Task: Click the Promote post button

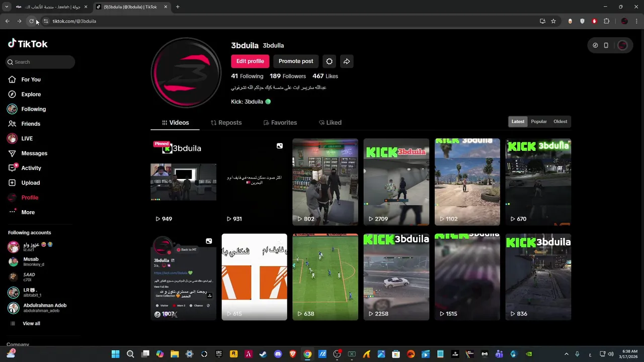Action: (296, 61)
